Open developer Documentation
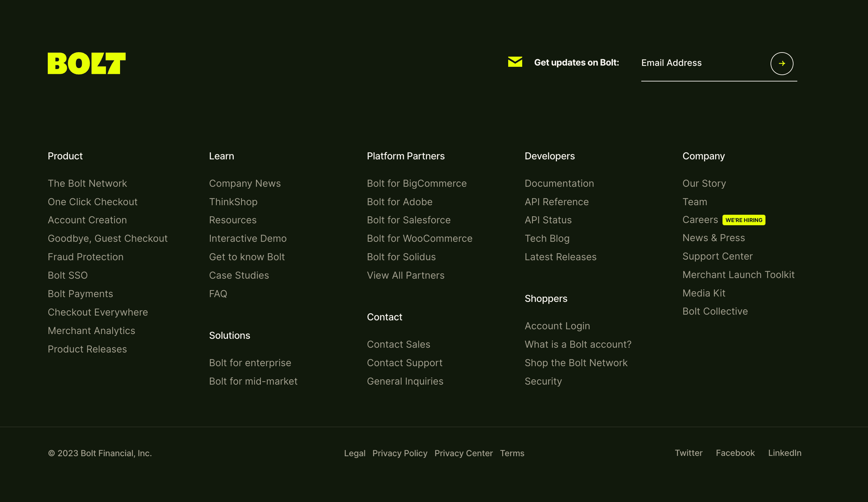 (x=559, y=183)
